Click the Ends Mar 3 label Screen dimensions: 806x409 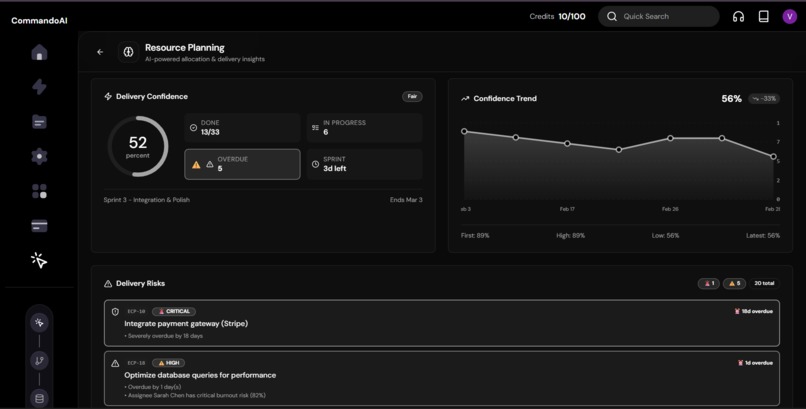(x=406, y=200)
